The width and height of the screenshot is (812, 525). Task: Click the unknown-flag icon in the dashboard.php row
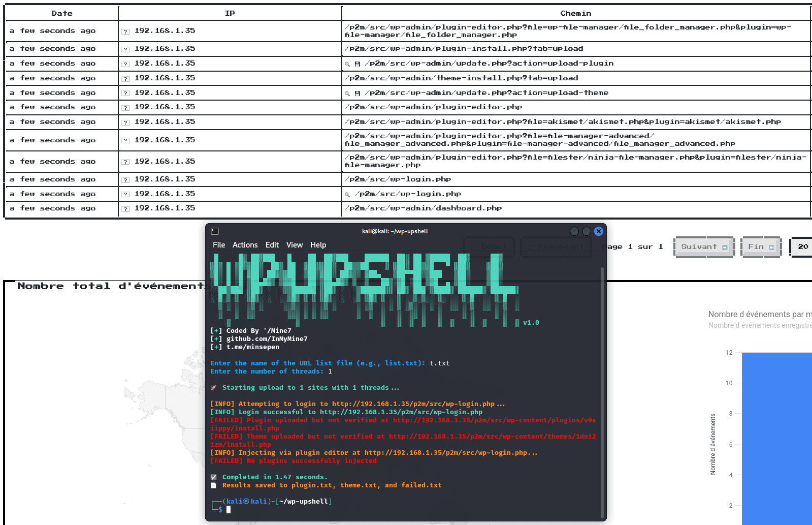point(125,209)
